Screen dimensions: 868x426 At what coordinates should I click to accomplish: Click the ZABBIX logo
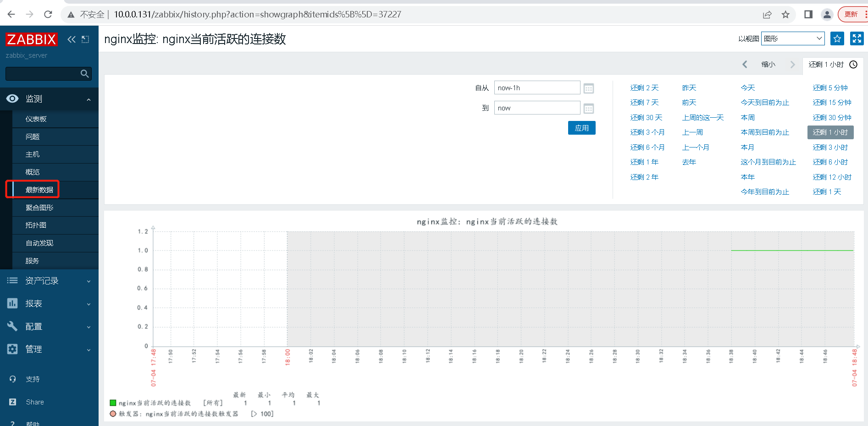pos(31,39)
